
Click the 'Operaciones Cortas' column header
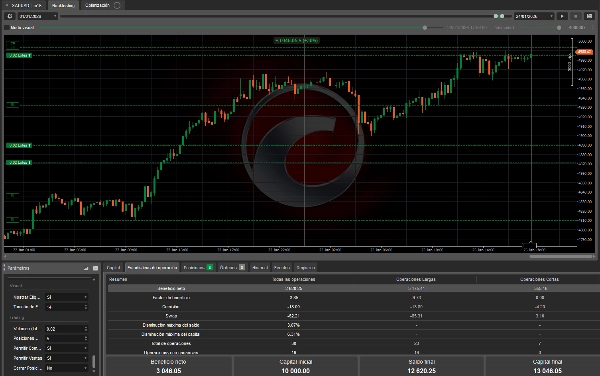click(x=539, y=279)
